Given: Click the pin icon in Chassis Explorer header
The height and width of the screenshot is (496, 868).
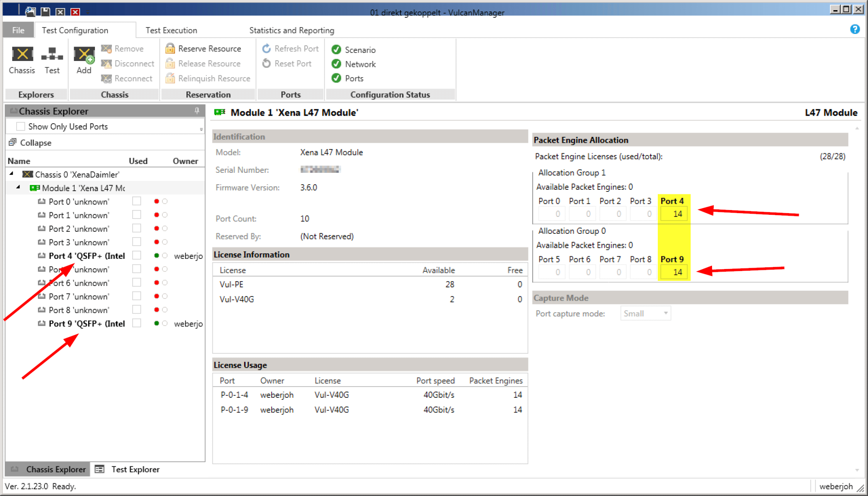Looking at the screenshot, I should [x=197, y=111].
